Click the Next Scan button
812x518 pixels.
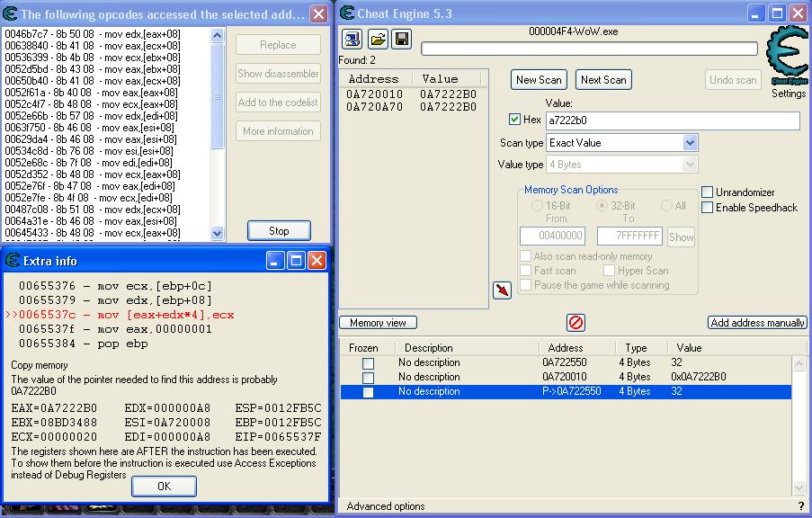click(x=603, y=79)
